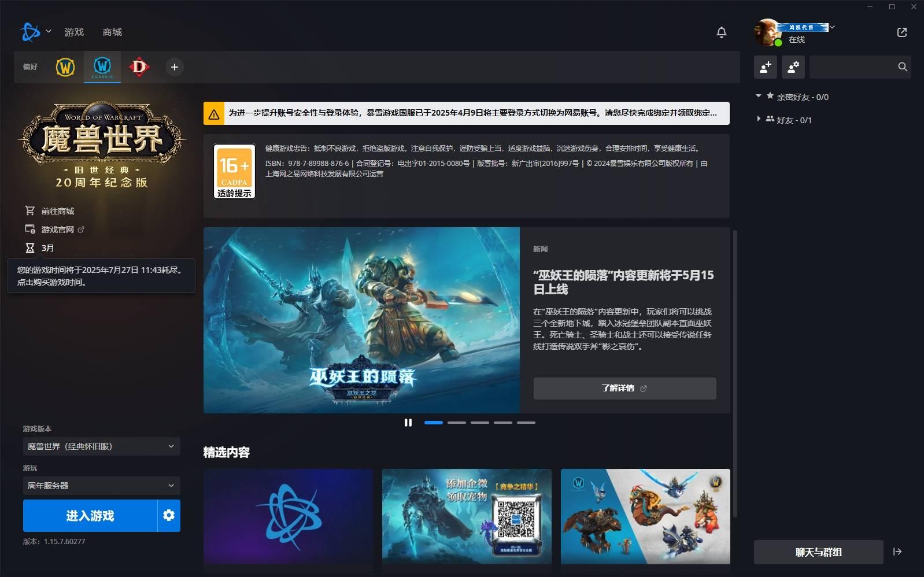
Task: Select the Diablo game icon
Action: [x=139, y=67]
